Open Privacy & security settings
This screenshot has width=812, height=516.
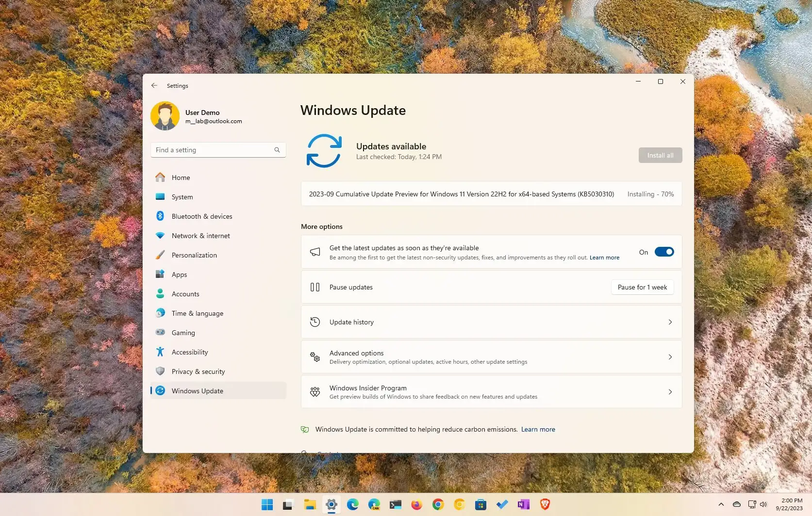[198, 371]
